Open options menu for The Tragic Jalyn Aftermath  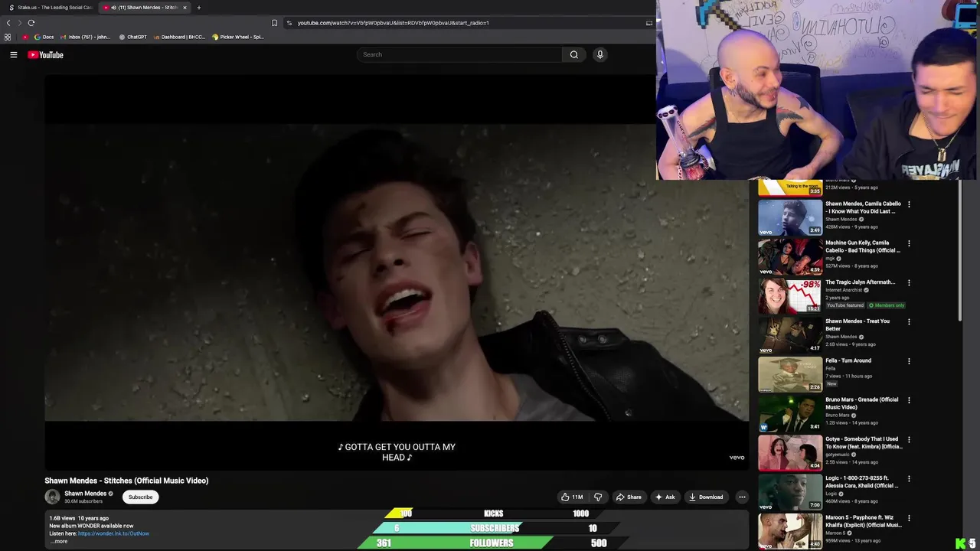[909, 282]
